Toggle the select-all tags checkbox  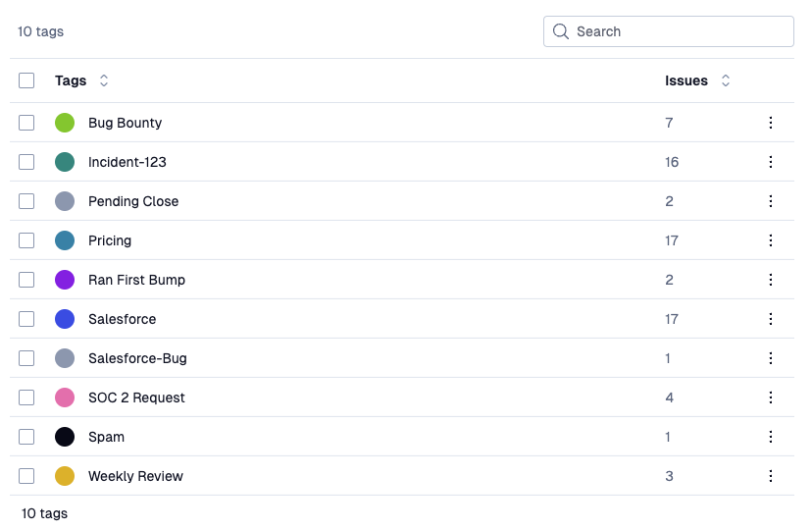coord(26,80)
